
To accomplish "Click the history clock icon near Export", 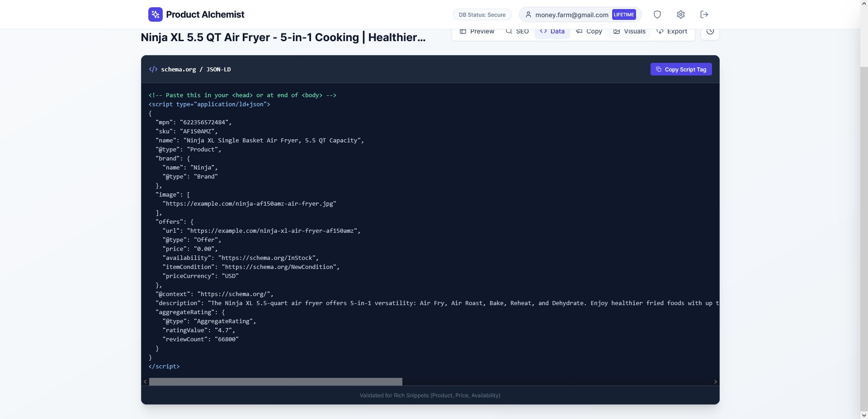I will pyautogui.click(x=710, y=31).
